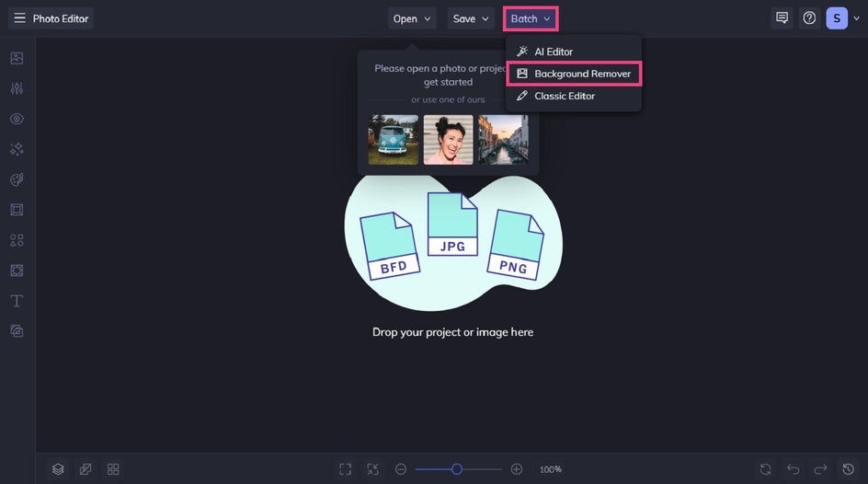
Task: Open the Edit adjustments sliders icon
Action: pos(17,88)
